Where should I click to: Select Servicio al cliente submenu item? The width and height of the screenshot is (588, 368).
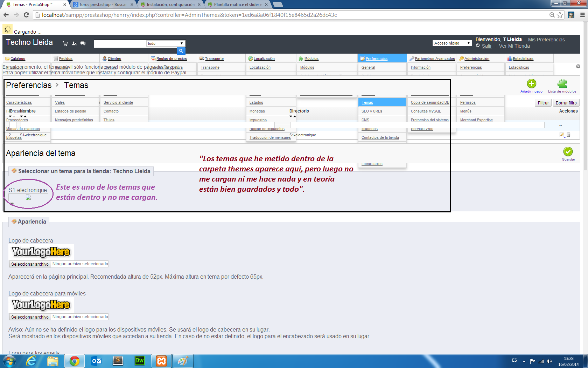click(x=118, y=102)
